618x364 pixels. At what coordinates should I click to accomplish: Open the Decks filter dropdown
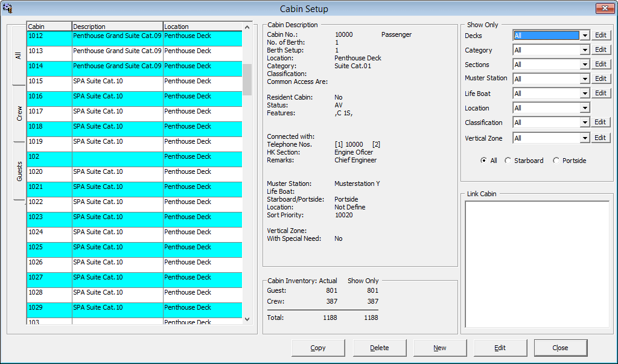pyautogui.click(x=586, y=35)
